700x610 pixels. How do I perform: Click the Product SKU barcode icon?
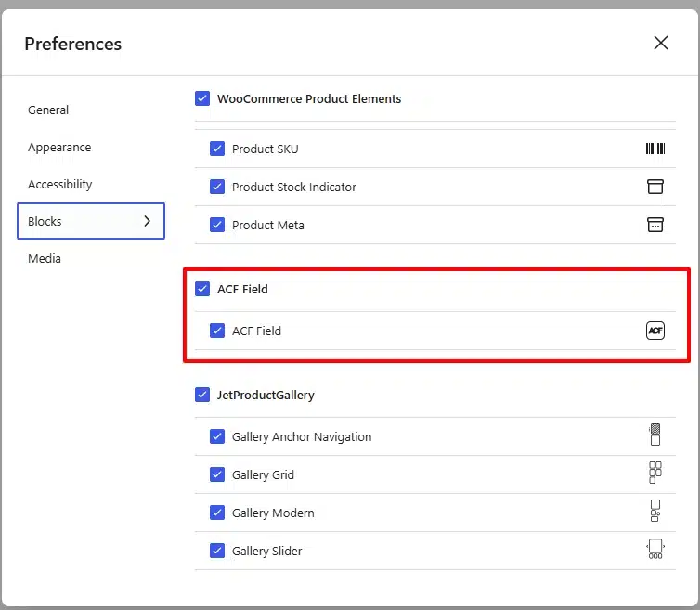coord(655,149)
